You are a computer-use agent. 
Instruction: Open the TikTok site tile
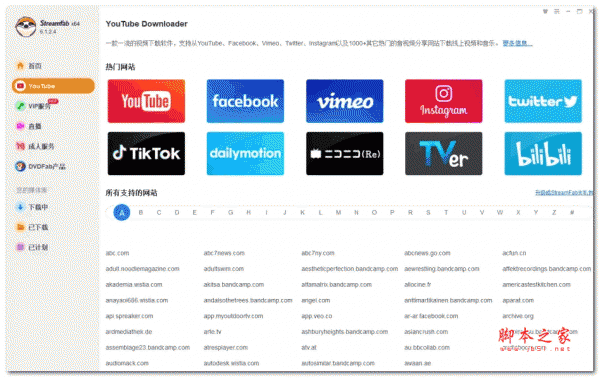tap(146, 153)
